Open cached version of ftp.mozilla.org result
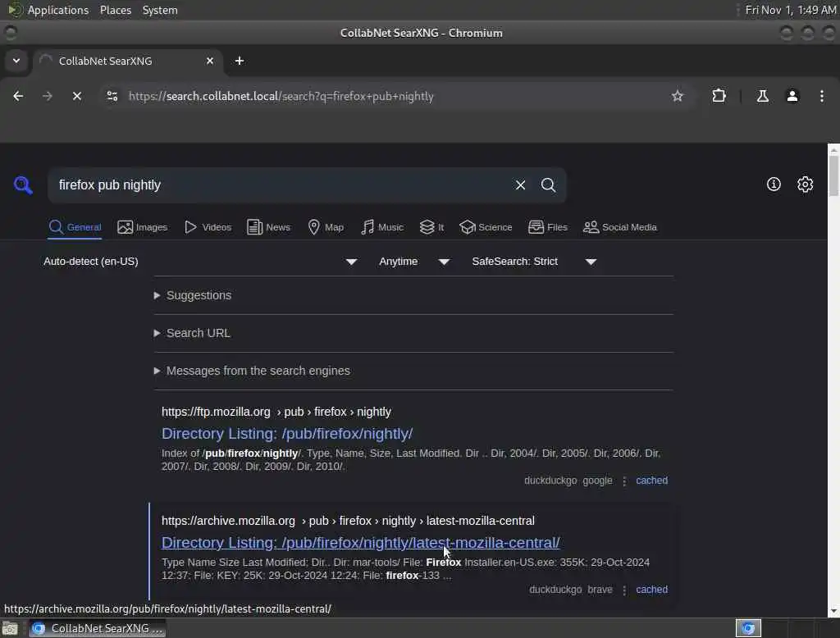 click(651, 481)
